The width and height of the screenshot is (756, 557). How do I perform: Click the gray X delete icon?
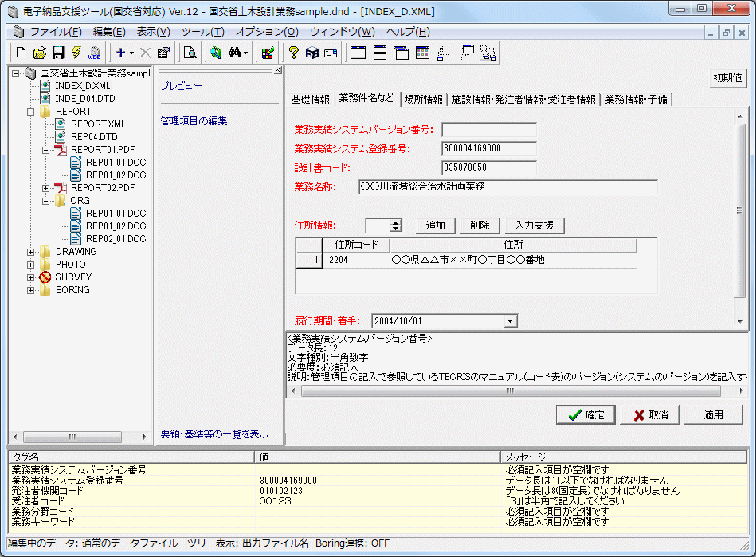click(145, 53)
